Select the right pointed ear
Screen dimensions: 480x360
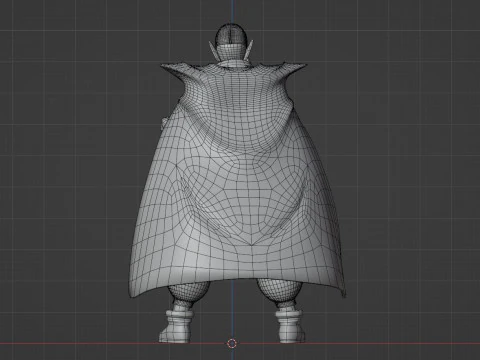click(x=250, y=50)
